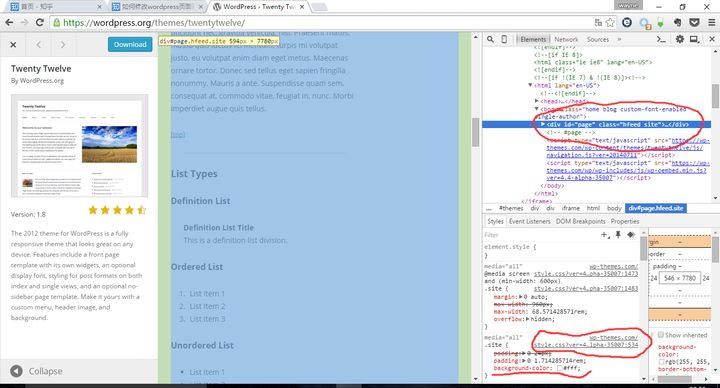720x388 pixels.
Task: Click the translate page icon in address bar
Action: pos(598,22)
